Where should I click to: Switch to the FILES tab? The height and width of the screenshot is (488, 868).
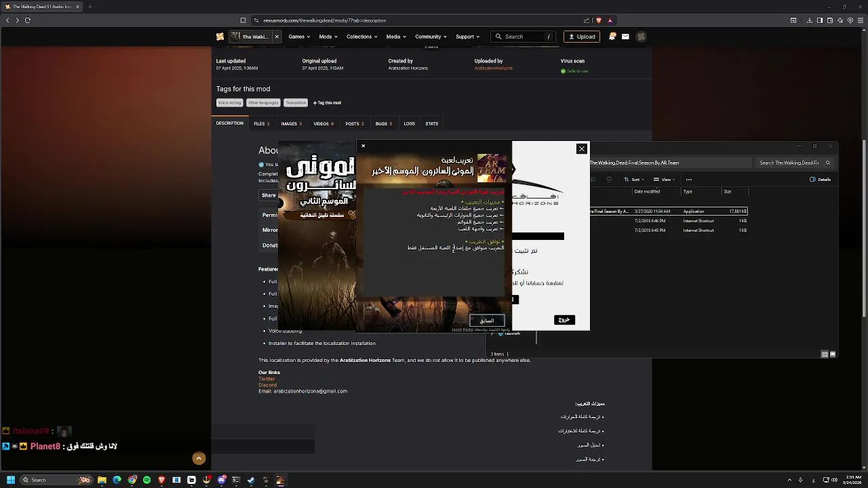(x=262, y=123)
